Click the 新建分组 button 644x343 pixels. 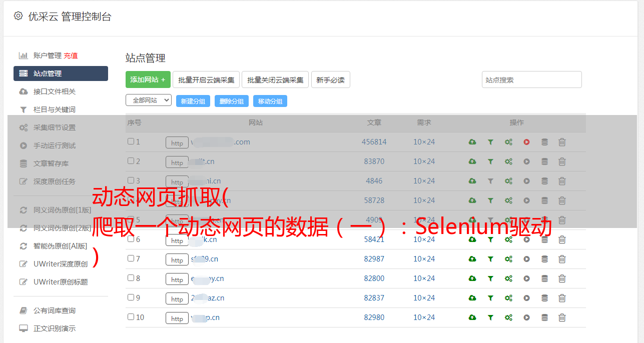pos(193,101)
